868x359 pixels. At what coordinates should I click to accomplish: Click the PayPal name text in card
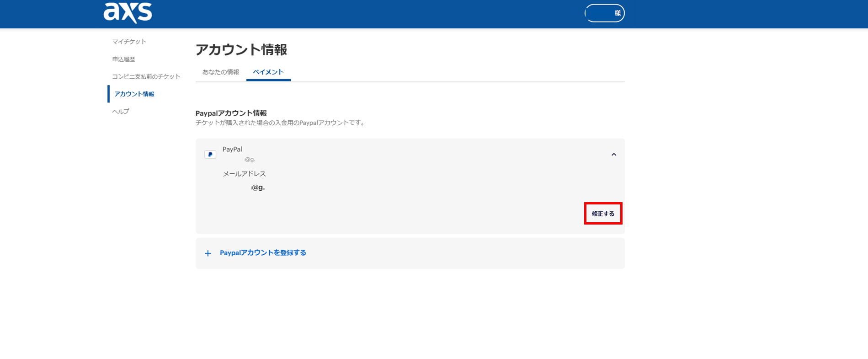(232, 149)
